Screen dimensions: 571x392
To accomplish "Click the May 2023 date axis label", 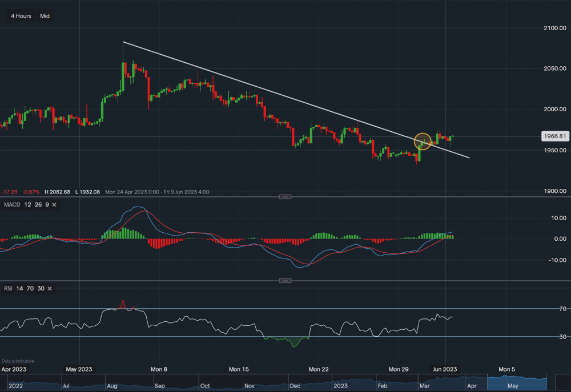I will click(x=79, y=369).
